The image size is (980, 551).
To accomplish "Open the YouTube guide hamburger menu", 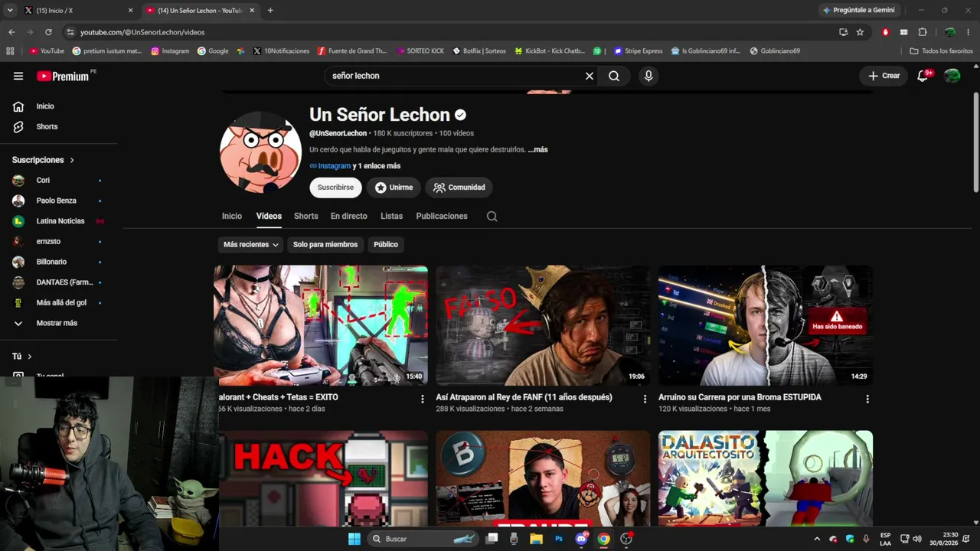I will tap(18, 76).
